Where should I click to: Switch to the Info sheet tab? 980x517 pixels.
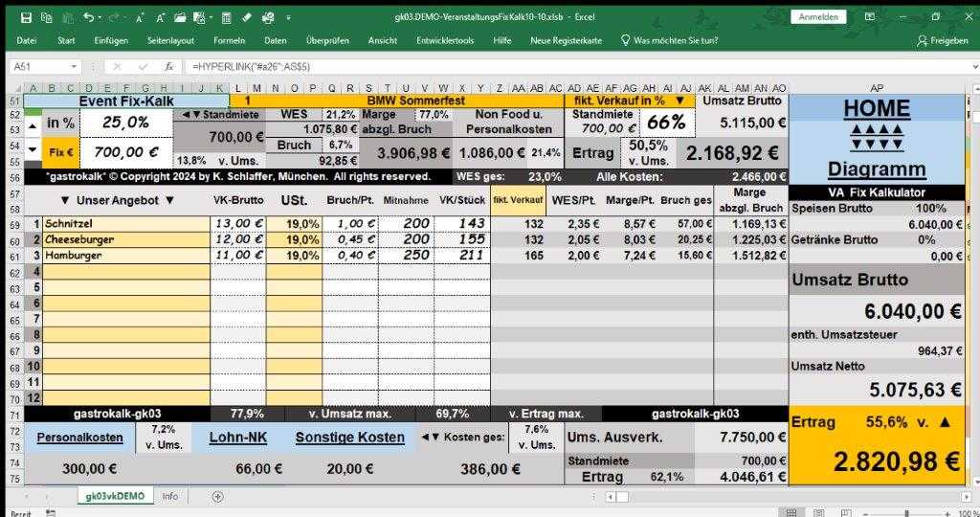(x=169, y=496)
